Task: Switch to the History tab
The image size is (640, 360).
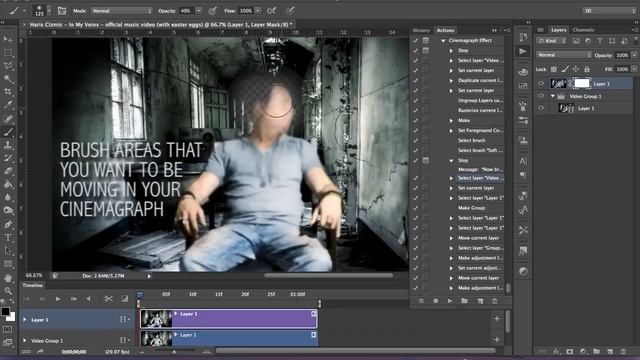Action: 421,30
